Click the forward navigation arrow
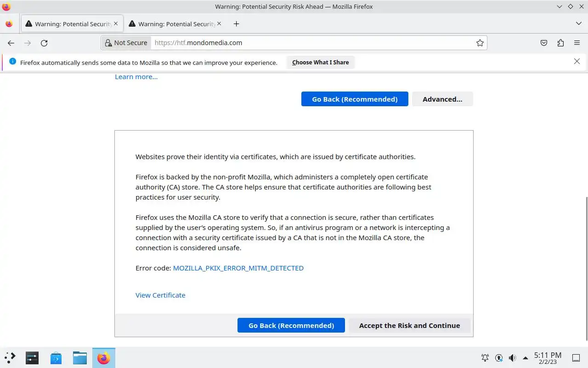588x368 pixels. tap(28, 43)
